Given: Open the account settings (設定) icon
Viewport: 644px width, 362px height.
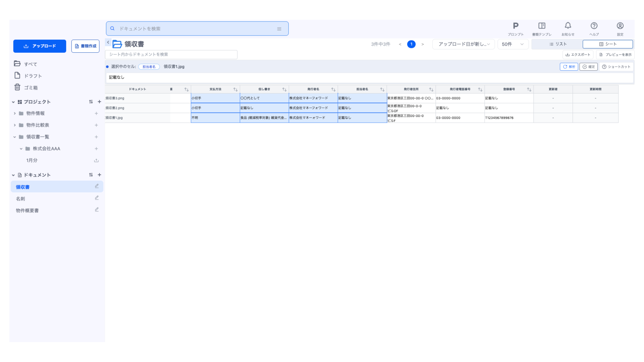Looking at the screenshot, I should pos(620,26).
